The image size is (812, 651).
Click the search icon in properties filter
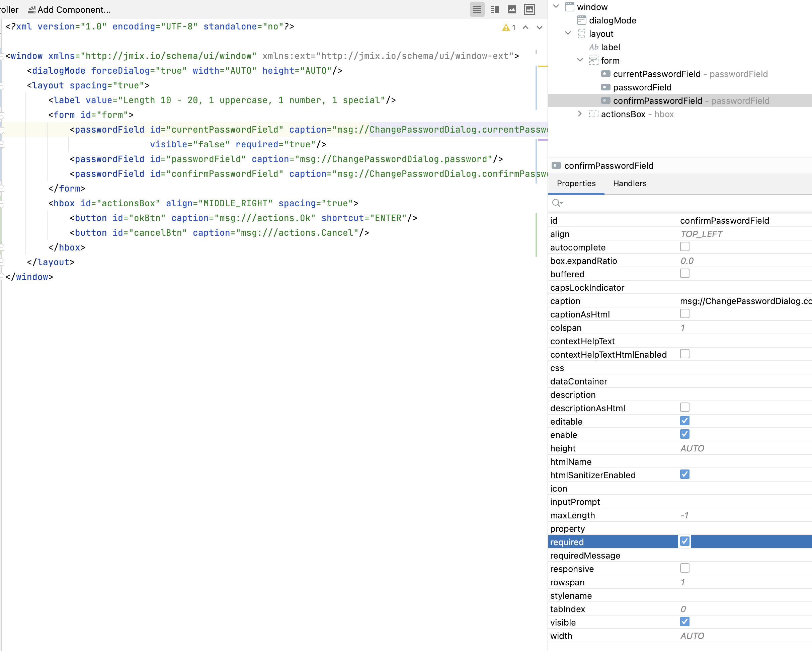(557, 203)
